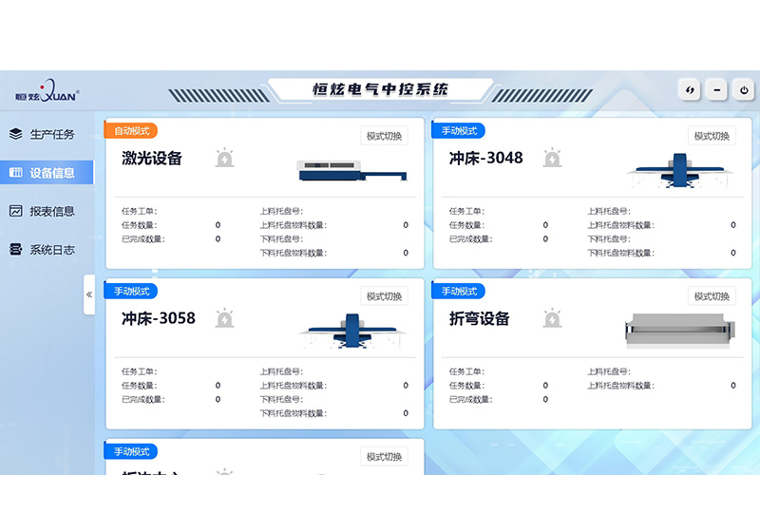The image size is (760, 532).
Task: Click the 恒炫 XUAN logo
Action: (x=47, y=91)
